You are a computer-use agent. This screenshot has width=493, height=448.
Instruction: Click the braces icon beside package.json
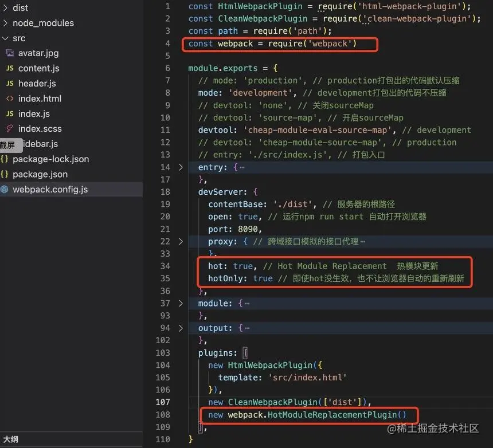(x=5, y=174)
